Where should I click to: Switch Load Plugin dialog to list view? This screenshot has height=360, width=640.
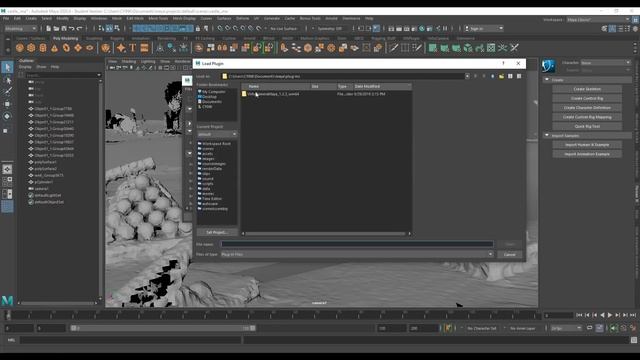[510, 76]
